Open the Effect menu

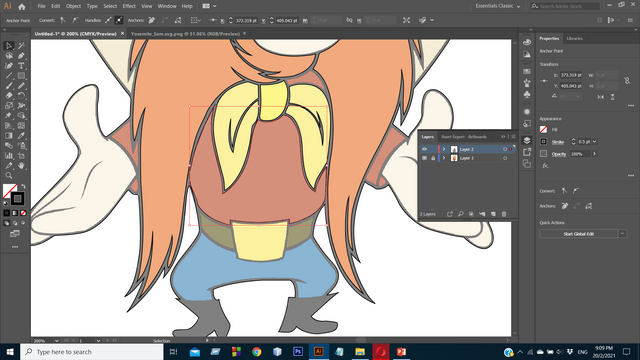(129, 6)
